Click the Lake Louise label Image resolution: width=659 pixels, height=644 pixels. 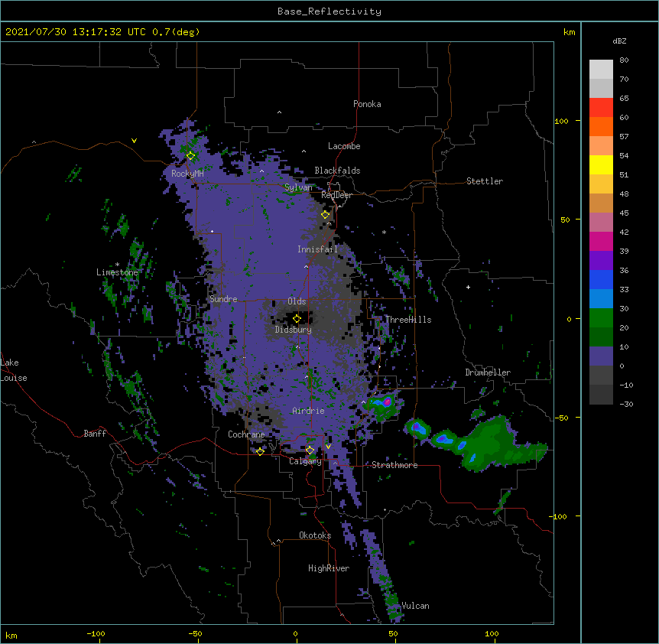tap(14, 370)
